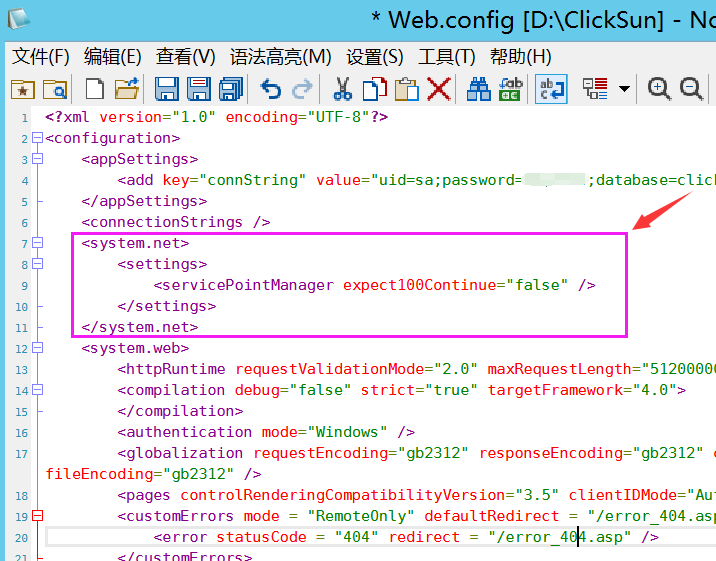This screenshot has width=716, height=561.
Task: Collapse the system.net fold at line 7
Action: tap(37, 243)
